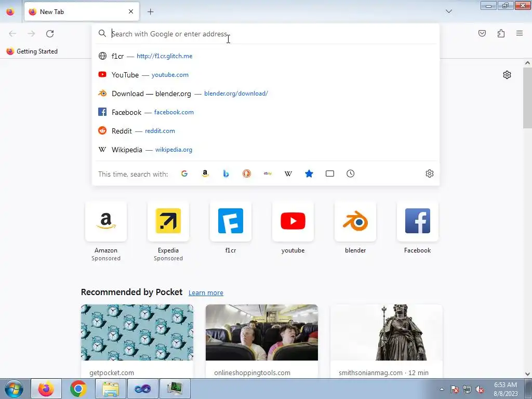Image resolution: width=532 pixels, height=399 pixels.
Task: Click scrollbar up arrow
Action: pyautogui.click(x=527, y=63)
